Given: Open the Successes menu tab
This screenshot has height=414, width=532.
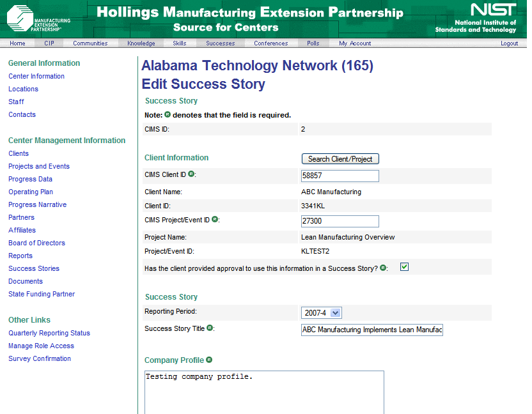Looking at the screenshot, I should point(220,43).
